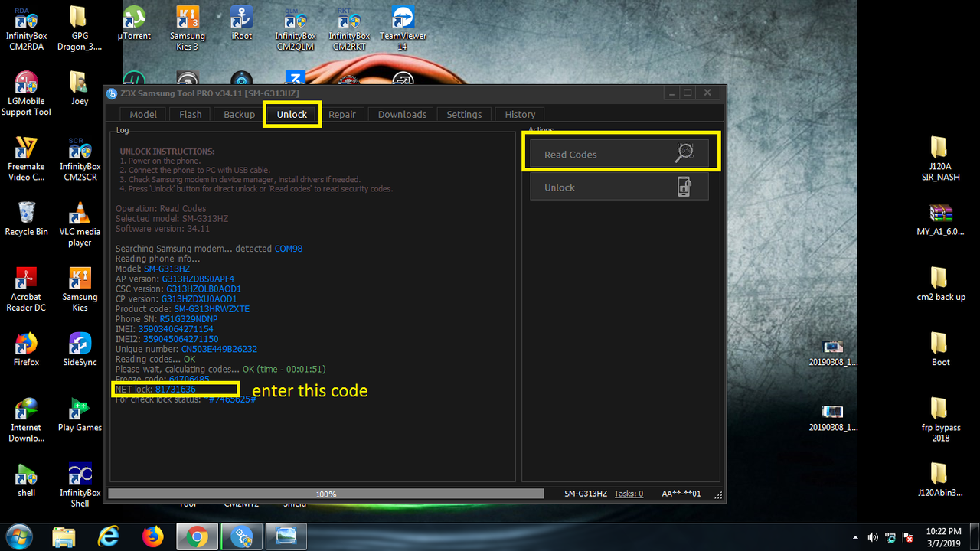The height and width of the screenshot is (551, 980).
Task: Click the detected port COM98 in log
Action: 289,249
